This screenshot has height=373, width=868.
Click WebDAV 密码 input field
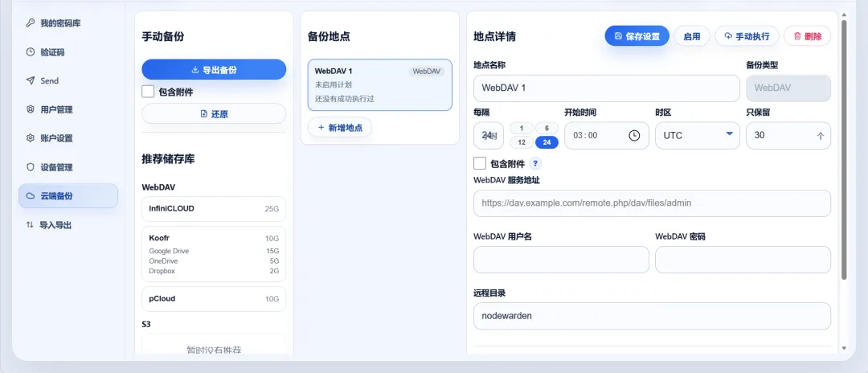click(x=743, y=260)
